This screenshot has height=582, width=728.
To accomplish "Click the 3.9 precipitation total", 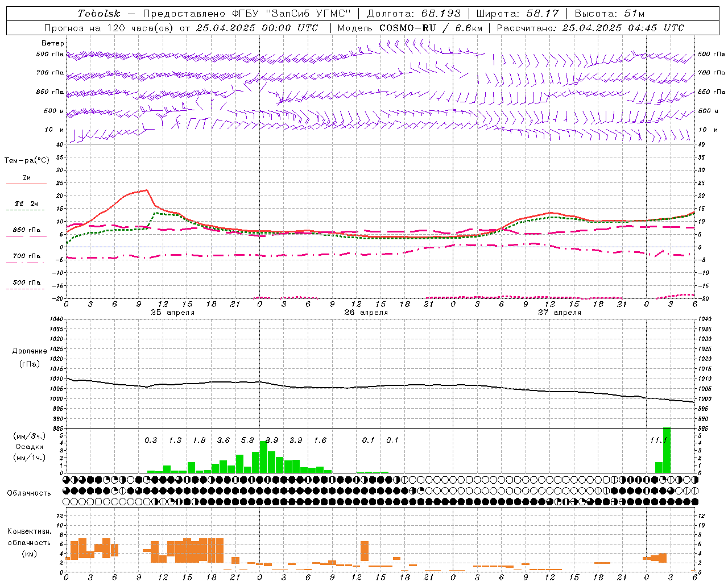I will pos(296,440).
